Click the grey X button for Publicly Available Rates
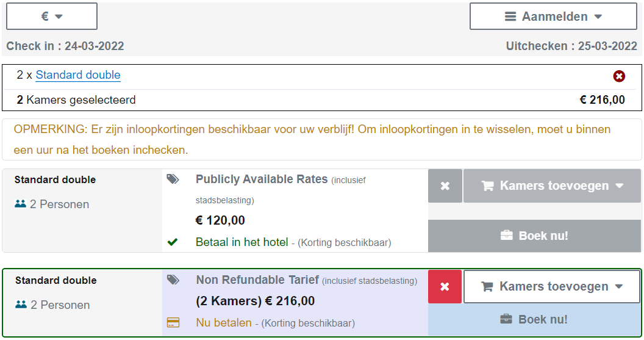This screenshot has width=644, height=340. point(445,186)
